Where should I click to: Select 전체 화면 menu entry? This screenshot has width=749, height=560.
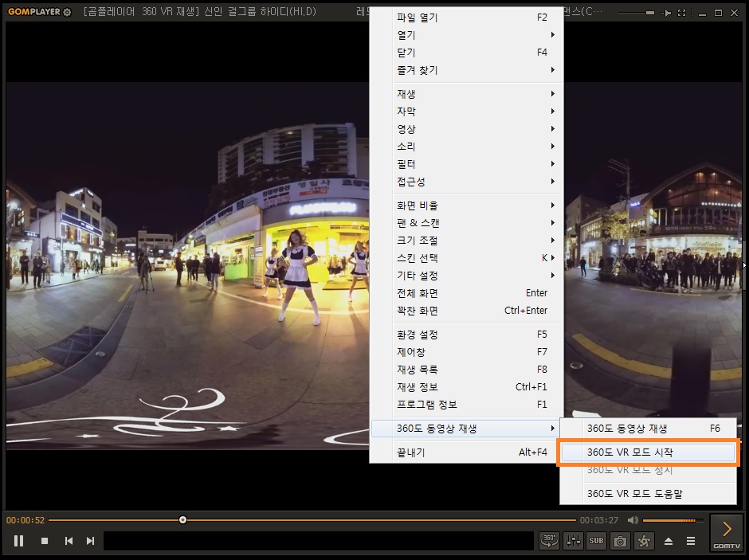466,293
